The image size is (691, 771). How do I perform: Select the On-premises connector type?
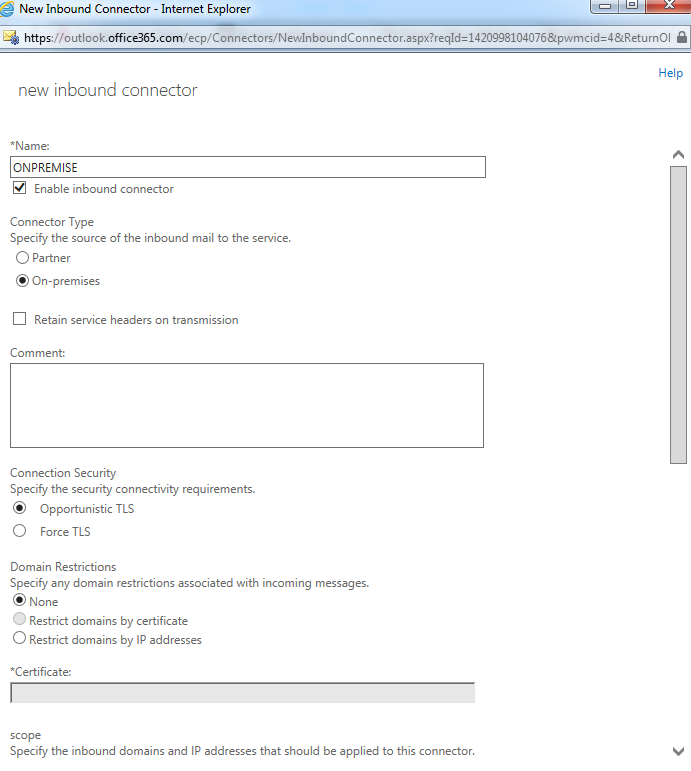click(x=22, y=280)
